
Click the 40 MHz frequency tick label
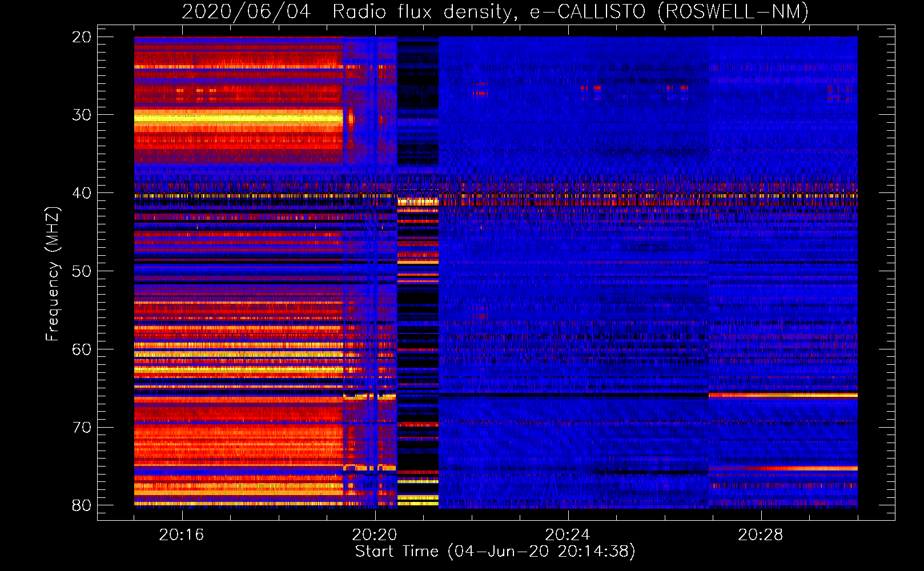click(x=82, y=193)
